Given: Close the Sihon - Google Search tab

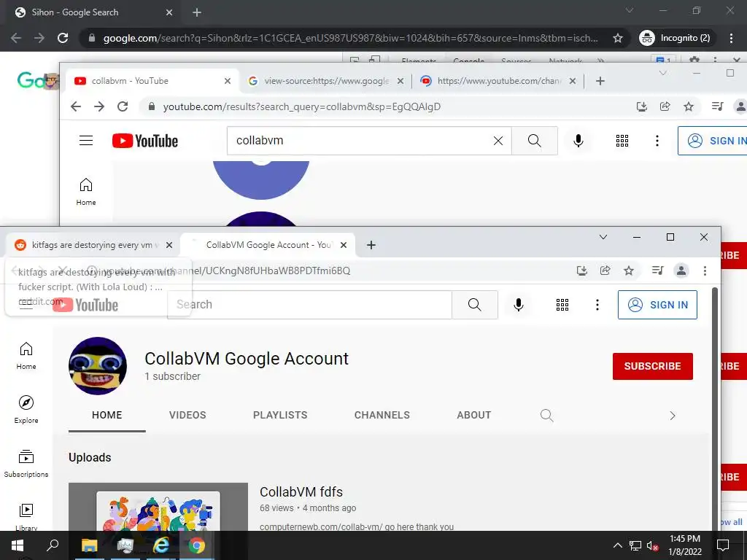Looking at the screenshot, I should [169, 12].
